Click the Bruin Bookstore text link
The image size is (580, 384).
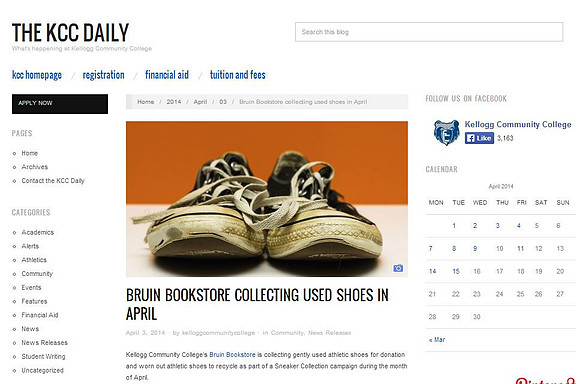click(x=232, y=354)
